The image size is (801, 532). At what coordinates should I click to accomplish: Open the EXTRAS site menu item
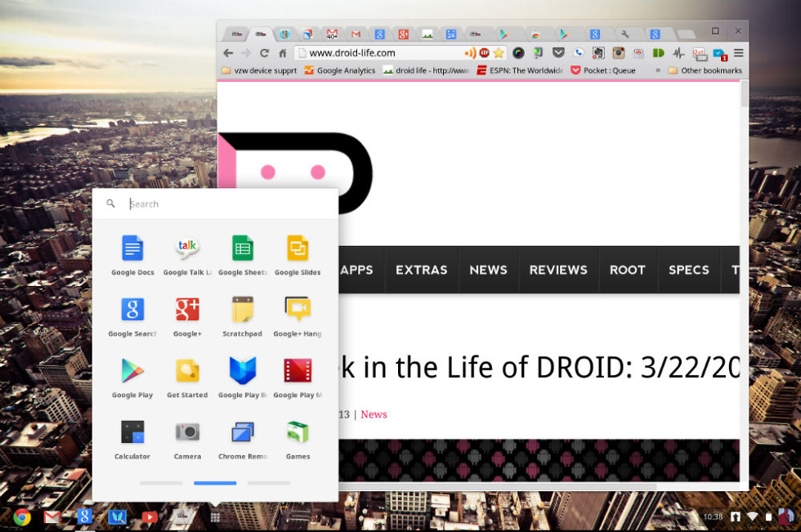[421, 270]
